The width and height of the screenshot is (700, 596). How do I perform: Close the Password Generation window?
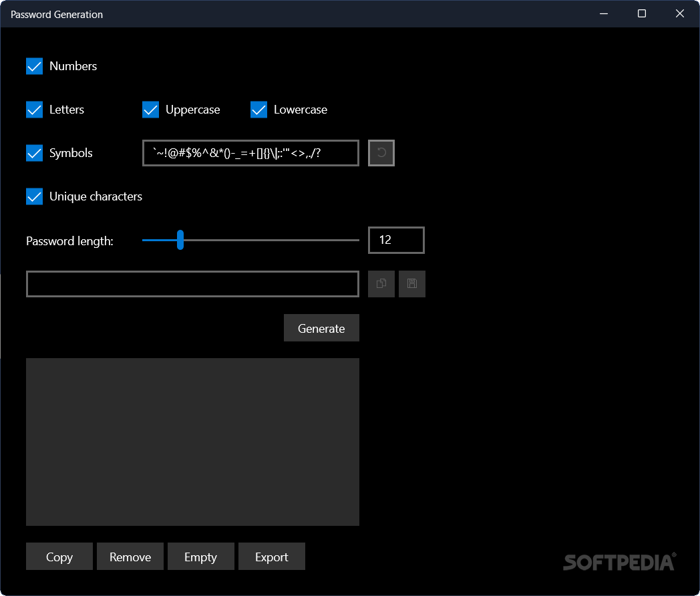pyautogui.click(x=680, y=14)
